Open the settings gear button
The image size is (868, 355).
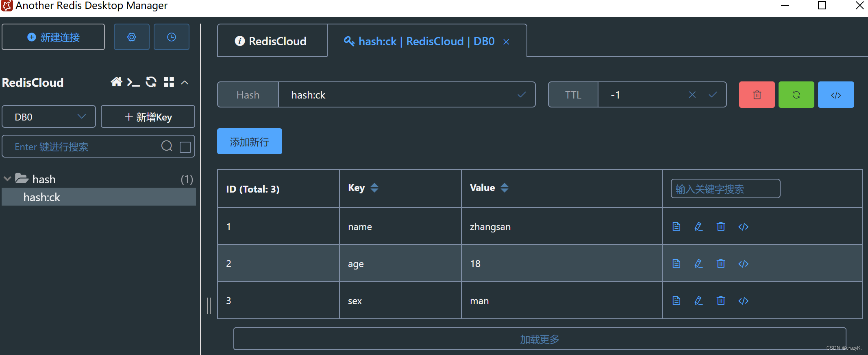point(131,37)
